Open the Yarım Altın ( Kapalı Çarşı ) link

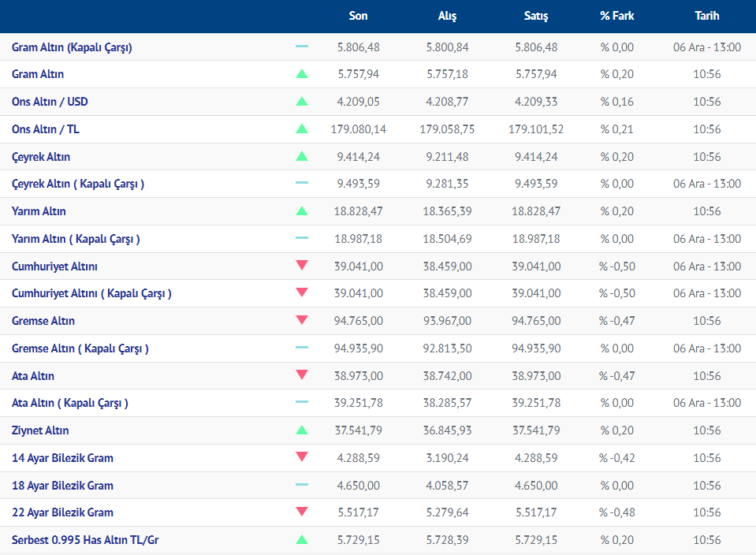pos(76,239)
